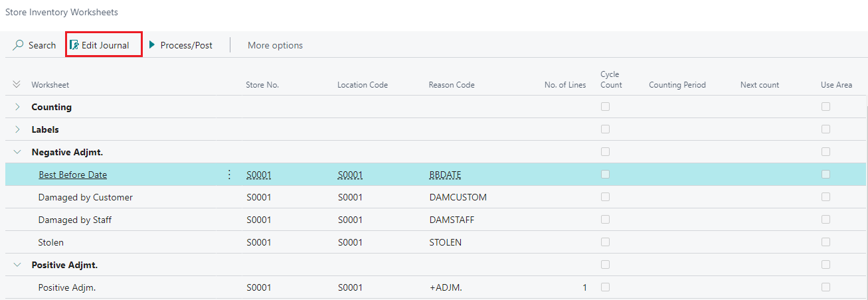The width and height of the screenshot is (868, 300).
Task: Collapse the Positive Adjmt. group
Action: pyautogui.click(x=17, y=265)
